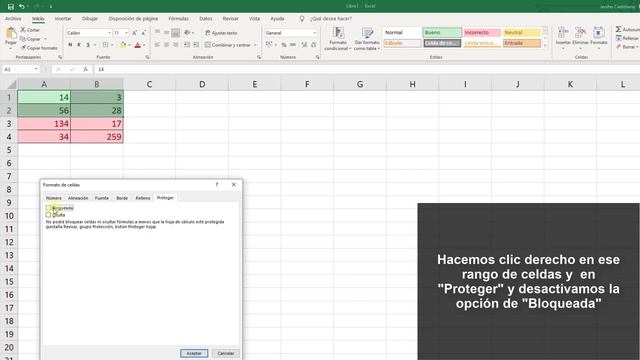
Task: Click the Undo arrow in quick access toolbar
Action: click(x=22, y=7)
